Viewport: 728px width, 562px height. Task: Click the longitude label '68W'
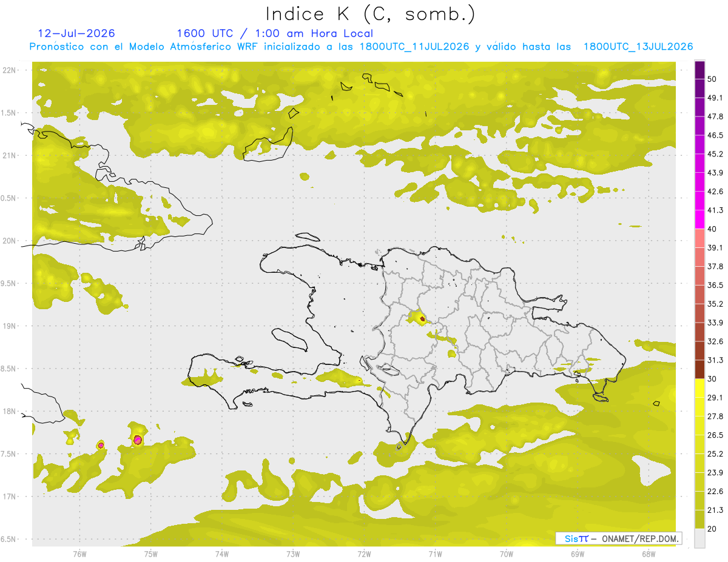pos(648,554)
